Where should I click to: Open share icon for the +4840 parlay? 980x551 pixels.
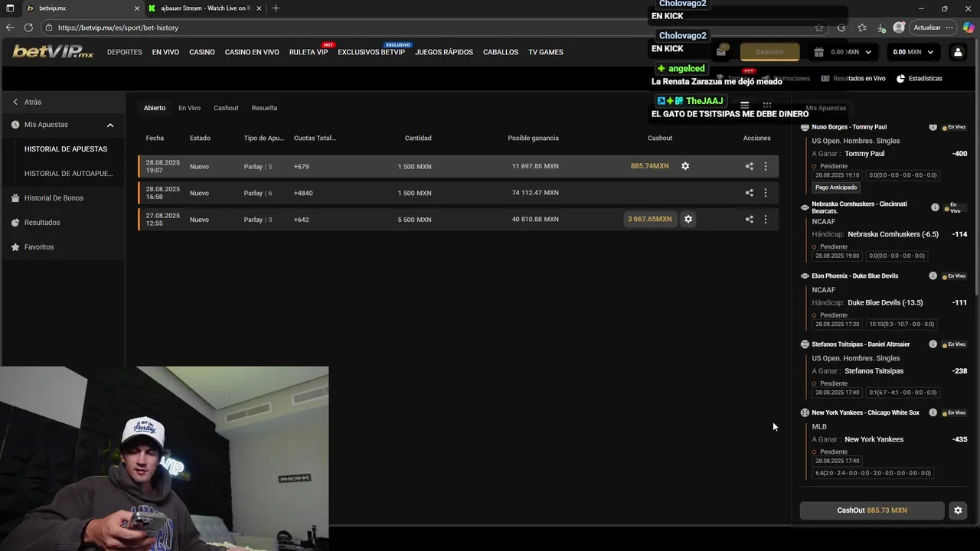click(x=749, y=193)
